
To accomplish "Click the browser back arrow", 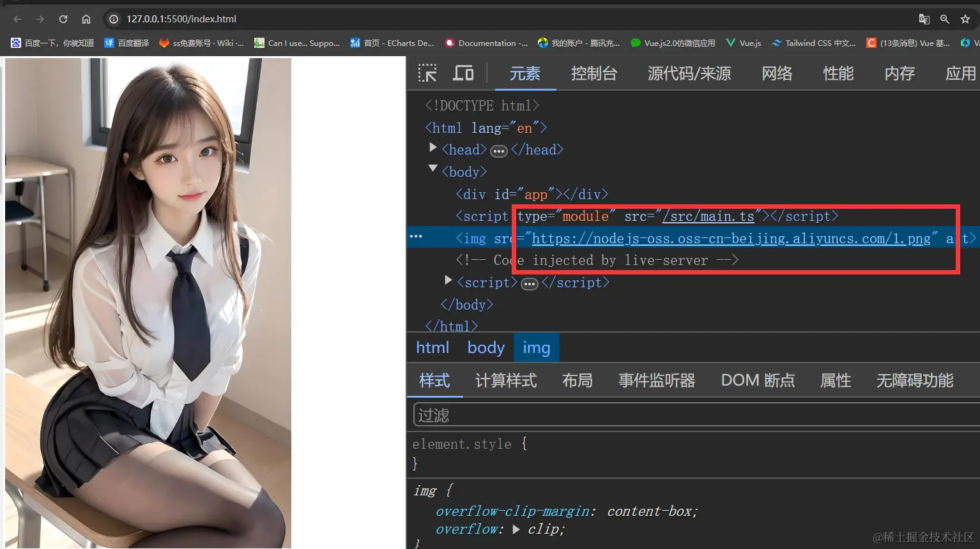I will pos(17,19).
